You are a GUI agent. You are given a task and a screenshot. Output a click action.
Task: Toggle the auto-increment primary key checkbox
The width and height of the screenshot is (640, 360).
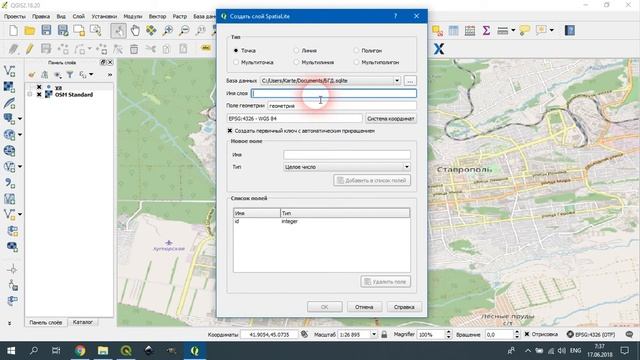pyautogui.click(x=230, y=131)
